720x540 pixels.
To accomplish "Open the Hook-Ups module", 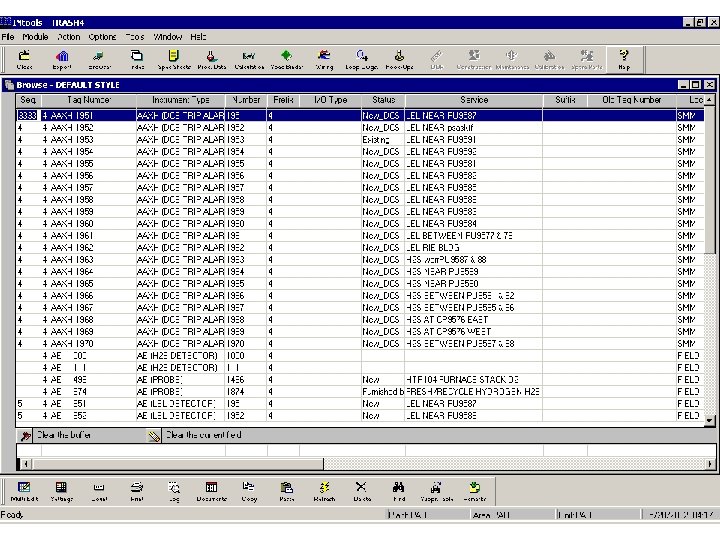I will 399,60.
